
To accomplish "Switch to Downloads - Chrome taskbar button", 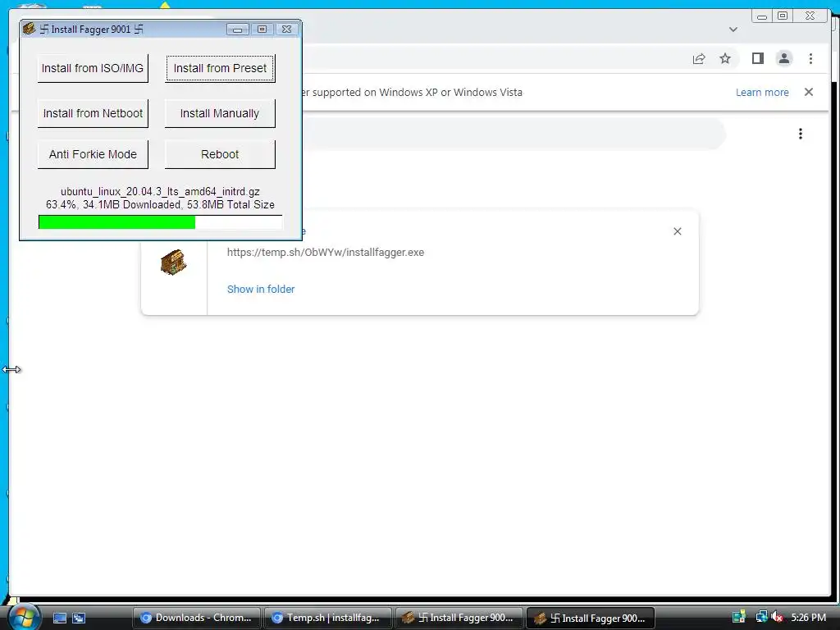I will (x=196, y=618).
